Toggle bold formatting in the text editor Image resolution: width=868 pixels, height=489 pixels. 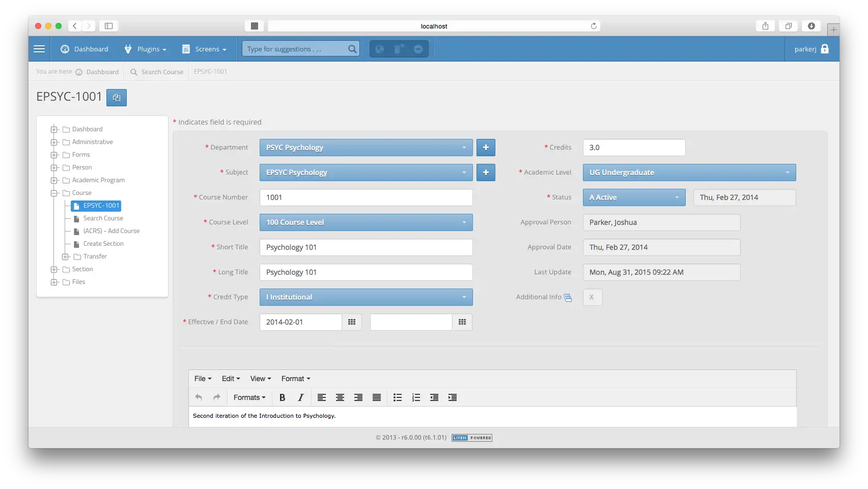pos(283,397)
